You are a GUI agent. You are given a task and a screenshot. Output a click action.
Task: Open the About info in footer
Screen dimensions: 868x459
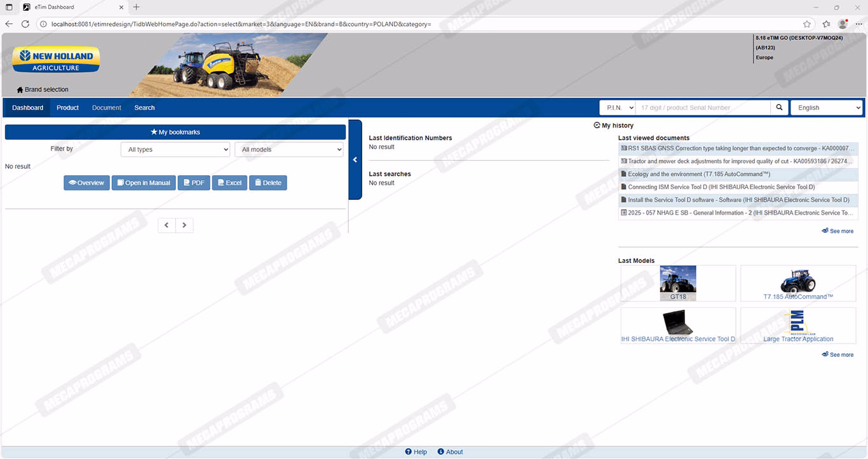pos(450,452)
